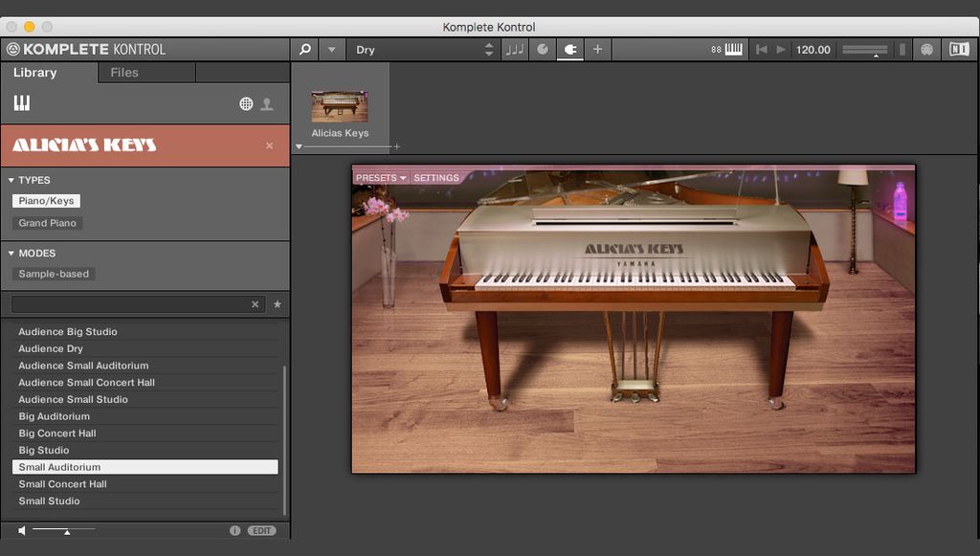
Task: Click the browser search magnifier icon
Action: [305, 50]
